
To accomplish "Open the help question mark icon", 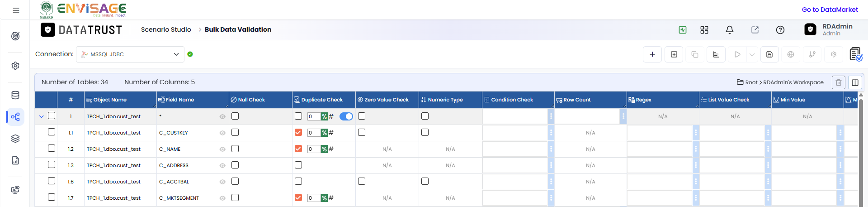I will coord(780,30).
